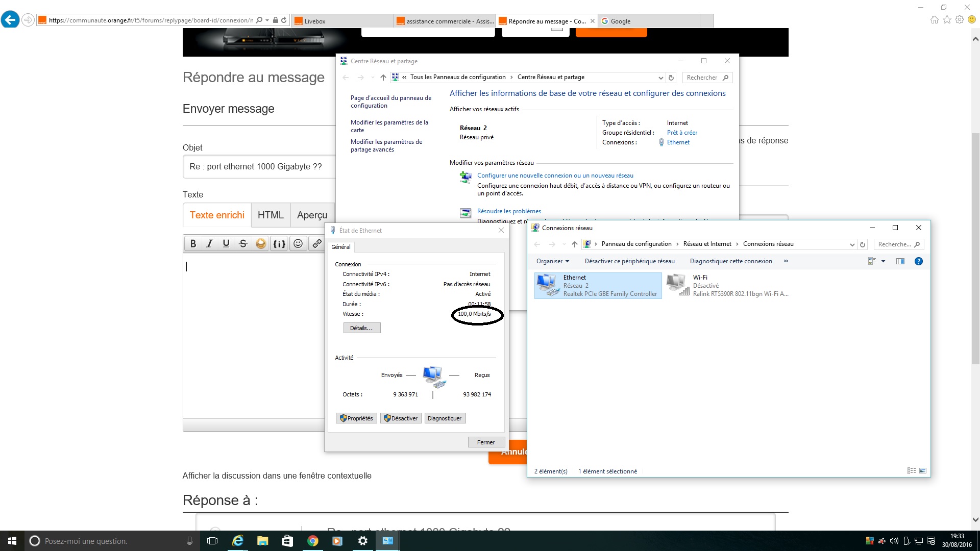Apply strikethrough formatting icon

click(243, 244)
